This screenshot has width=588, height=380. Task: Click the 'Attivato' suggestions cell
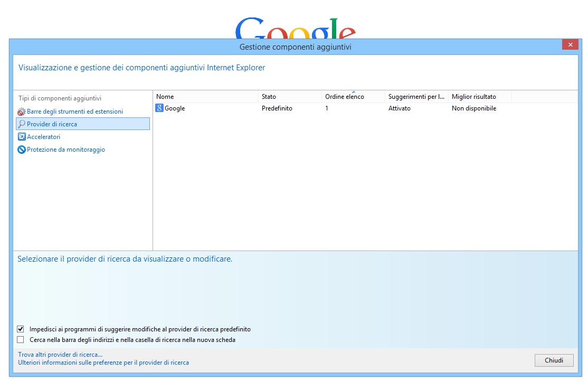coord(400,108)
